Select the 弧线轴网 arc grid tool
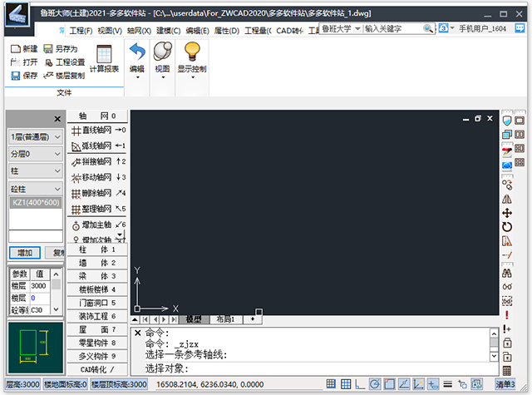 [x=97, y=146]
